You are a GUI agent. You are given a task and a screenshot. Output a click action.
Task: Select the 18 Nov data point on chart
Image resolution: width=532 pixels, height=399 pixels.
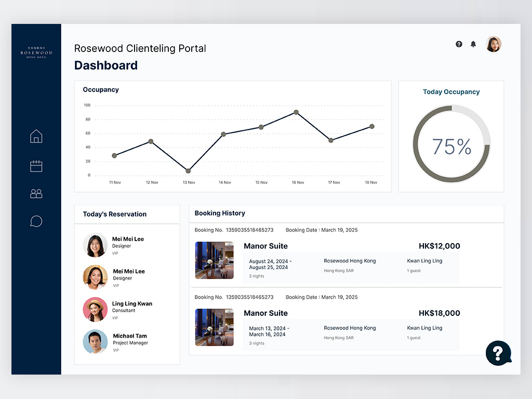(x=372, y=126)
